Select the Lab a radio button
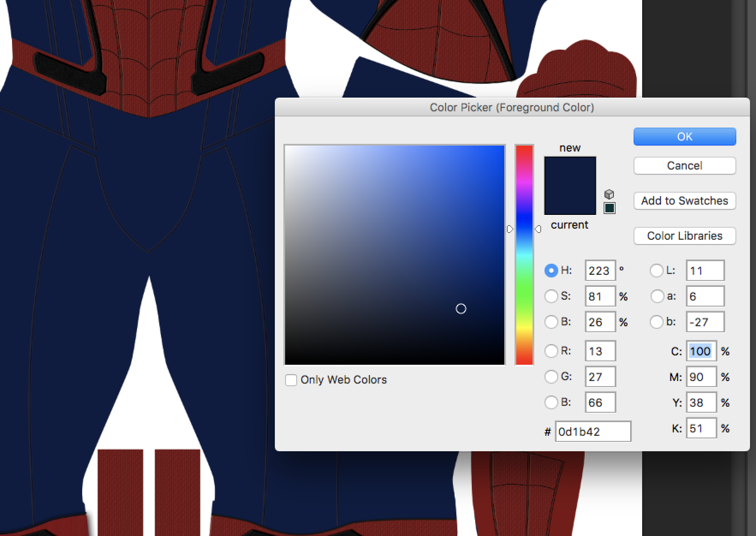Screen dimensions: 756x536 tap(657, 296)
